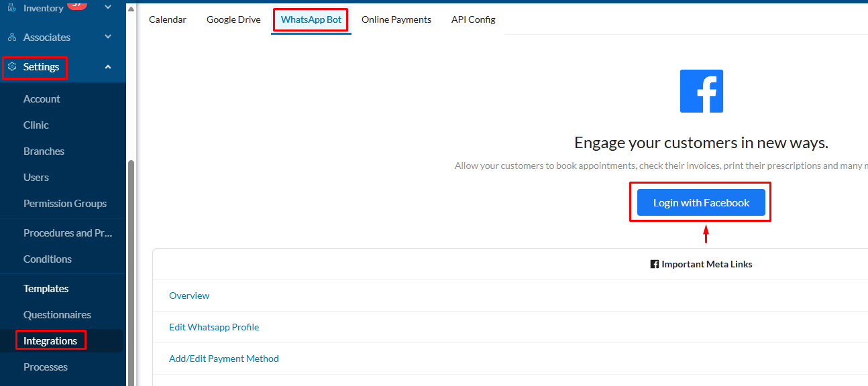The height and width of the screenshot is (386, 868).
Task: Click the sidebar scroll up arrow
Action: tap(131, 8)
